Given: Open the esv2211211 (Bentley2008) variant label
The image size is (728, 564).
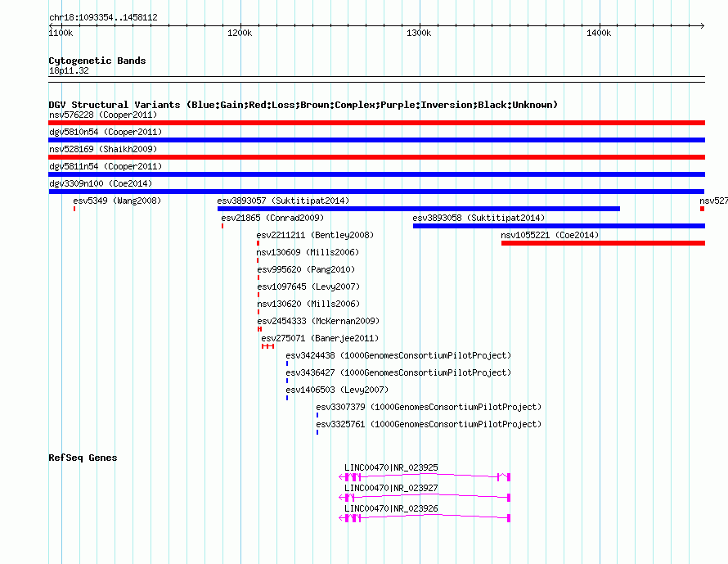Looking at the screenshot, I should click(x=315, y=235).
